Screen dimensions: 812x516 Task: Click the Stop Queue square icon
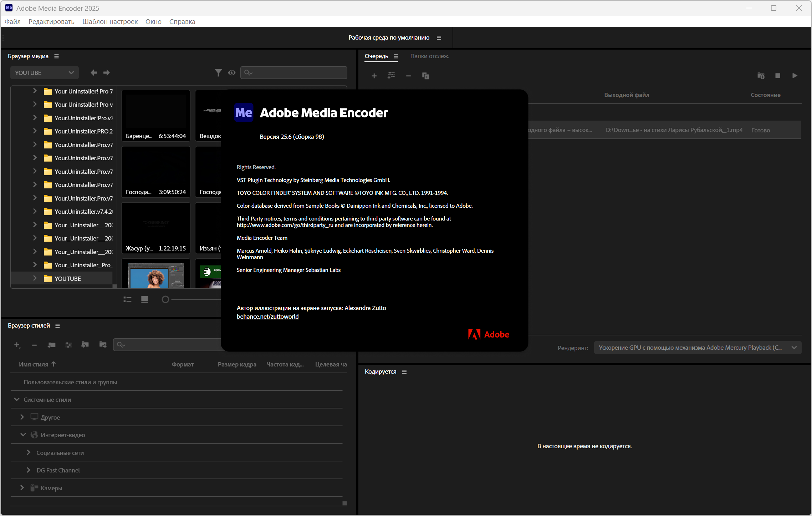click(x=778, y=76)
